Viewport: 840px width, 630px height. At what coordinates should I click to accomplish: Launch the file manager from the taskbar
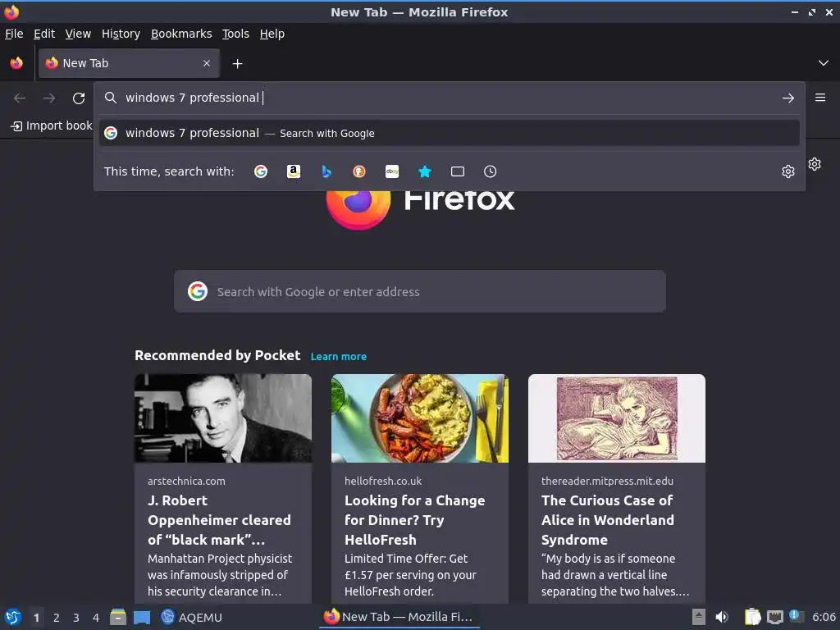tap(118, 617)
